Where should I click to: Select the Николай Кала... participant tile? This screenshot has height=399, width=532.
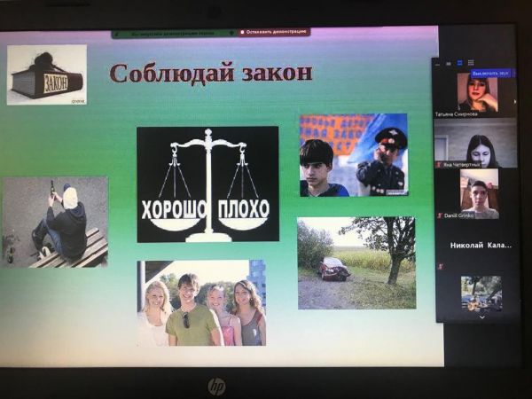point(478,245)
